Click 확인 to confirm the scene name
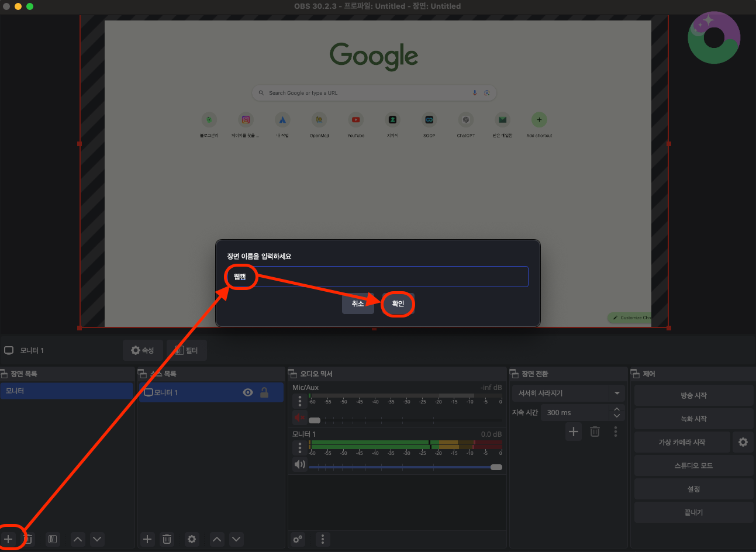Viewport: 756px width, 552px height. click(x=398, y=303)
